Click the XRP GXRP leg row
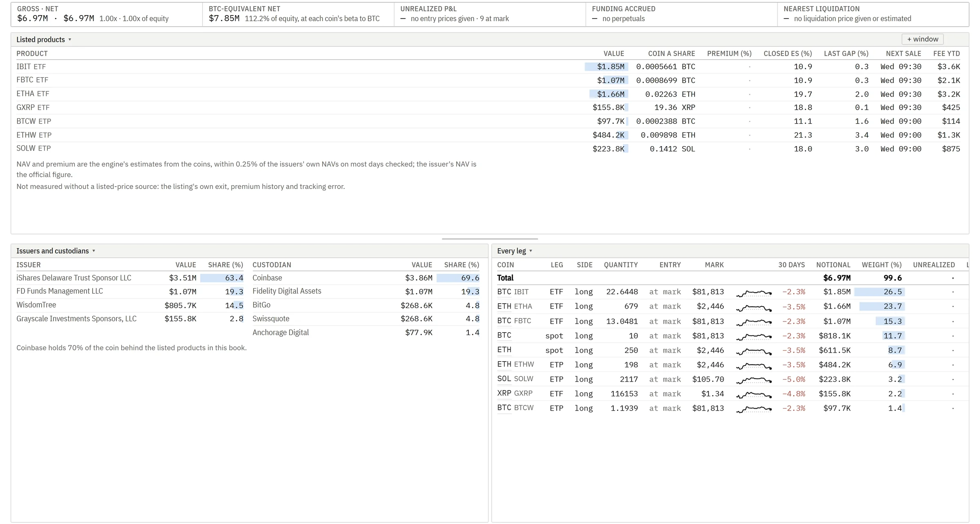This screenshot has width=980, height=524. (x=733, y=394)
